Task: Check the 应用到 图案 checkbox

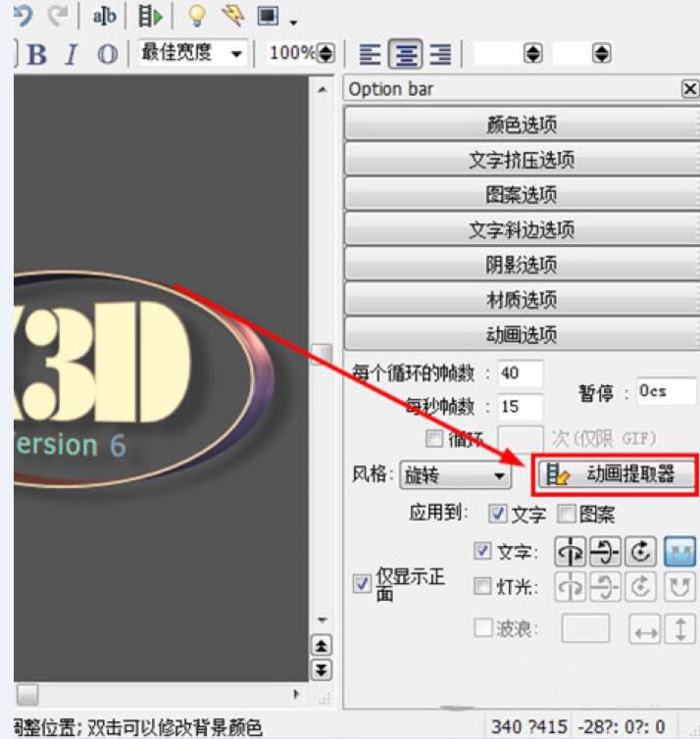Action: coord(566,515)
